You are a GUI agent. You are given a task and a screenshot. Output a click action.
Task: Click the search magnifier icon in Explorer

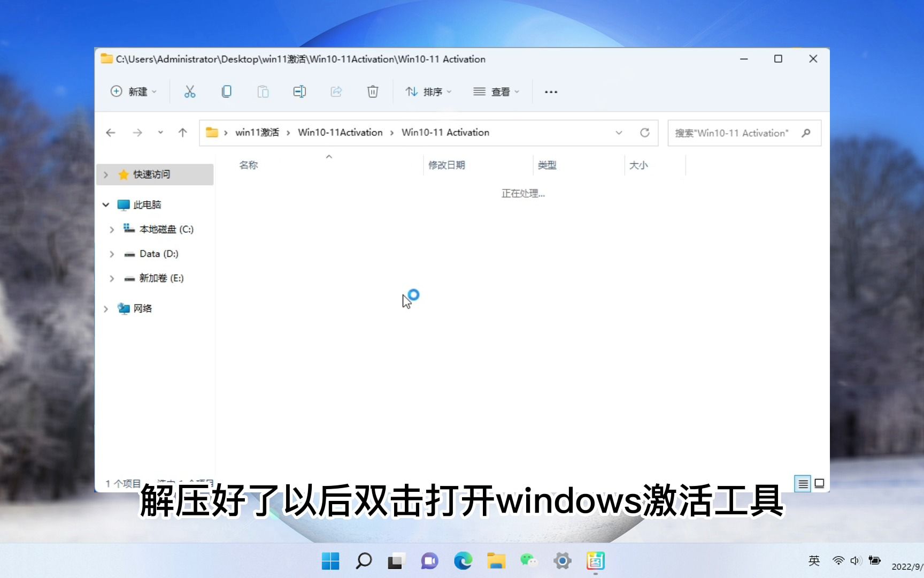coord(806,133)
